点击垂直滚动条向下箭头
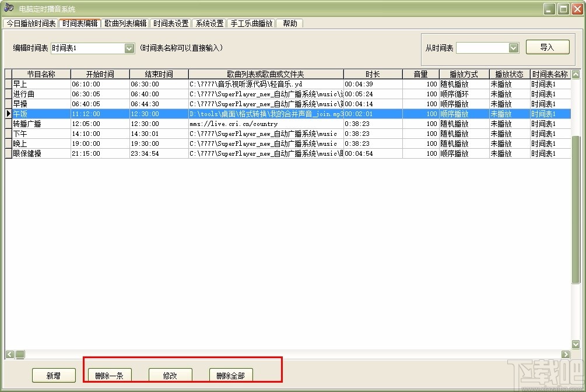The height and width of the screenshot is (392, 586). pyautogui.click(x=576, y=344)
